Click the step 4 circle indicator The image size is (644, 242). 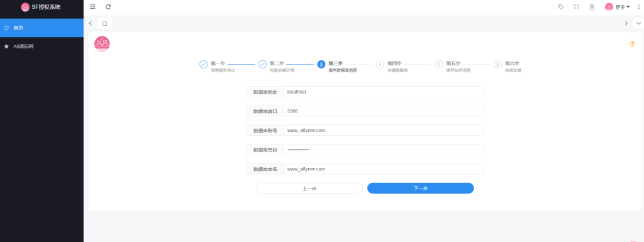(x=380, y=64)
